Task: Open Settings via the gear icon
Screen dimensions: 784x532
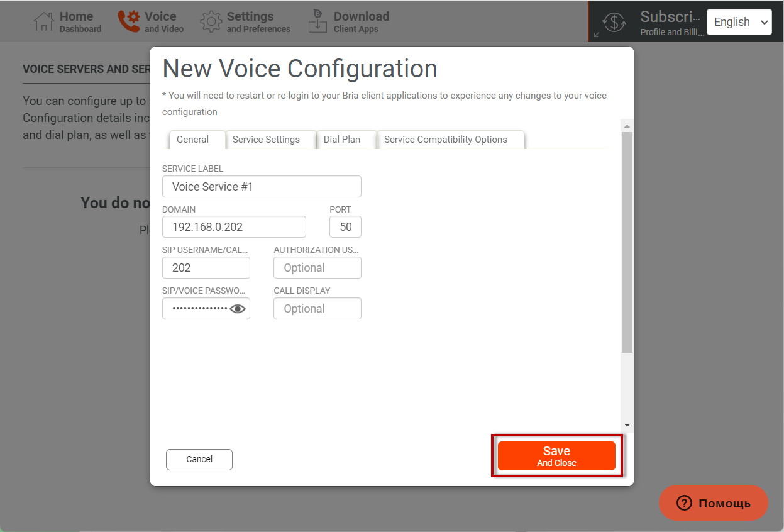Action: (211, 22)
